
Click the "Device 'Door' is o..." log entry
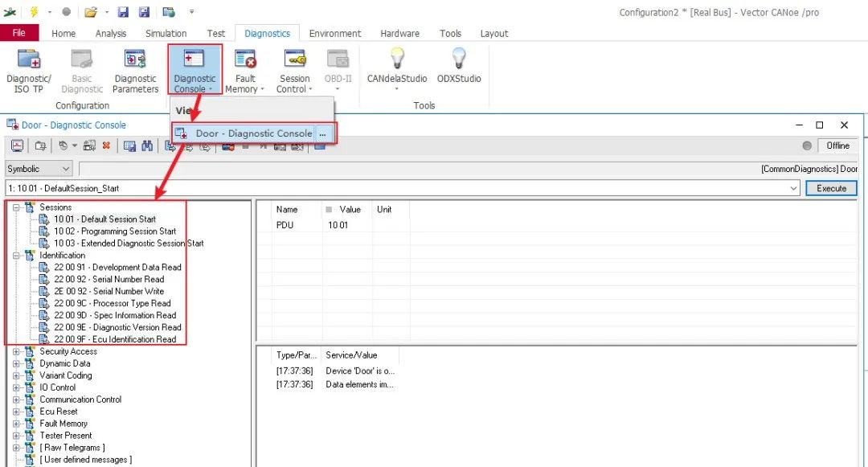[x=360, y=371]
